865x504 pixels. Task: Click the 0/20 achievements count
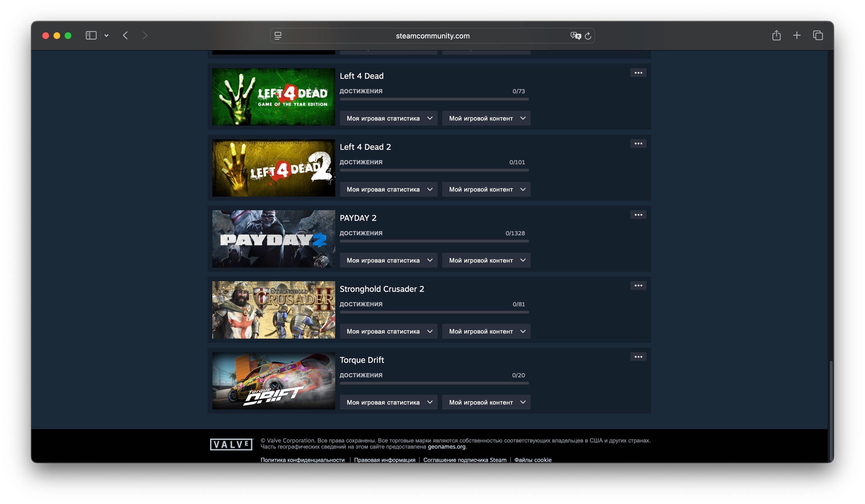(518, 375)
